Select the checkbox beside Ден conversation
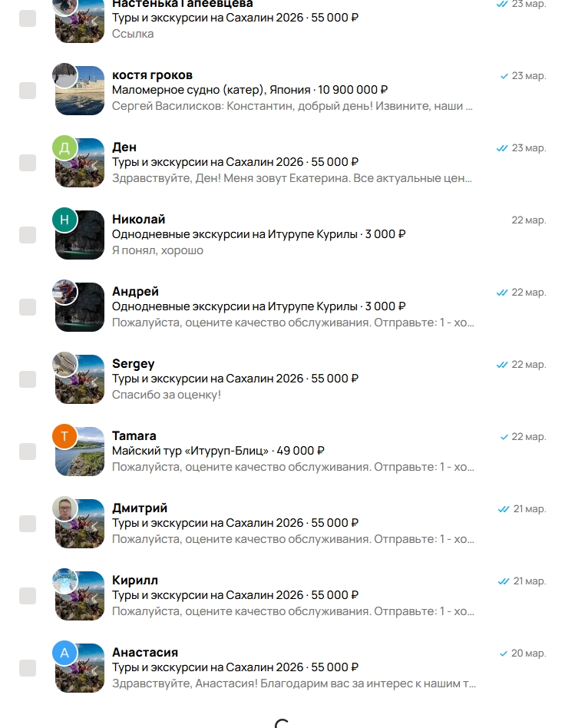 coord(28,163)
